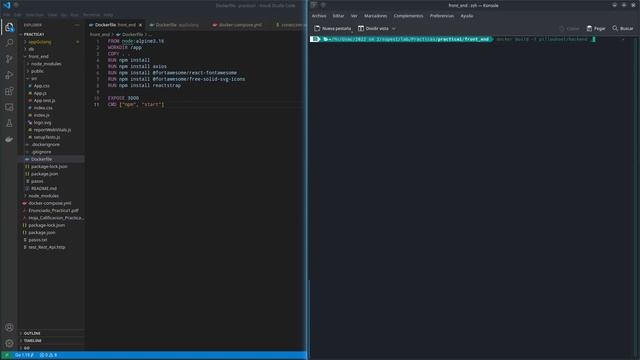
Task: Click the errors and warnings status bar entry
Action: pyautogui.click(x=48, y=355)
